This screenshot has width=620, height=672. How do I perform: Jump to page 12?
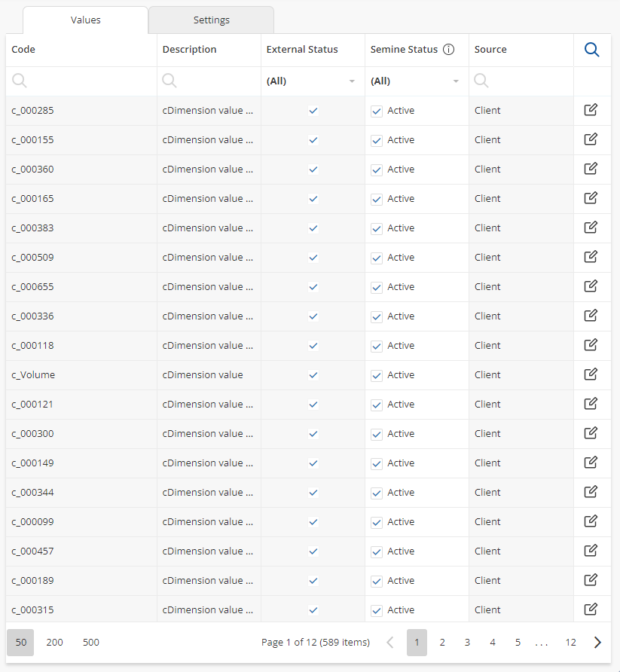tap(570, 643)
